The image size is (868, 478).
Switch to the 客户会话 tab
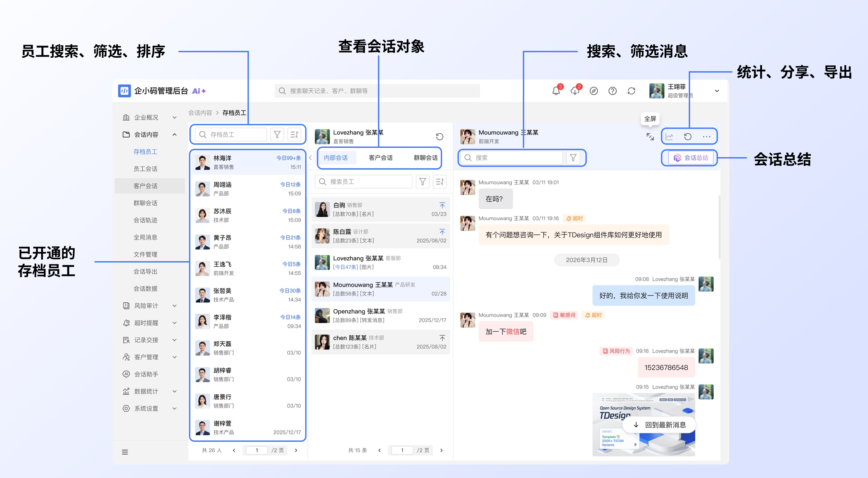(x=380, y=158)
